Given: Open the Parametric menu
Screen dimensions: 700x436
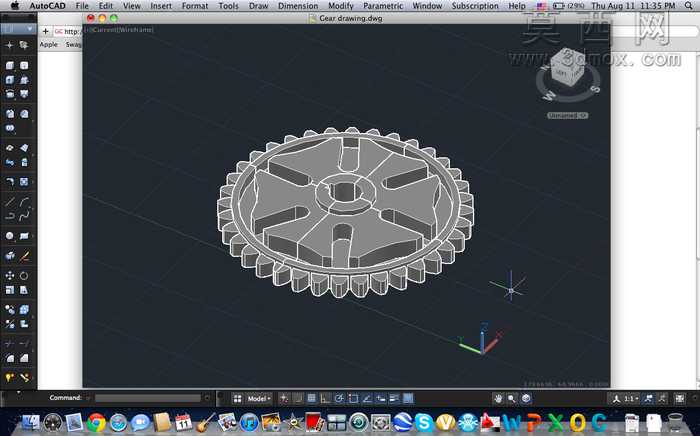Looking at the screenshot, I should pyautogui.click(x=383, y=6).
